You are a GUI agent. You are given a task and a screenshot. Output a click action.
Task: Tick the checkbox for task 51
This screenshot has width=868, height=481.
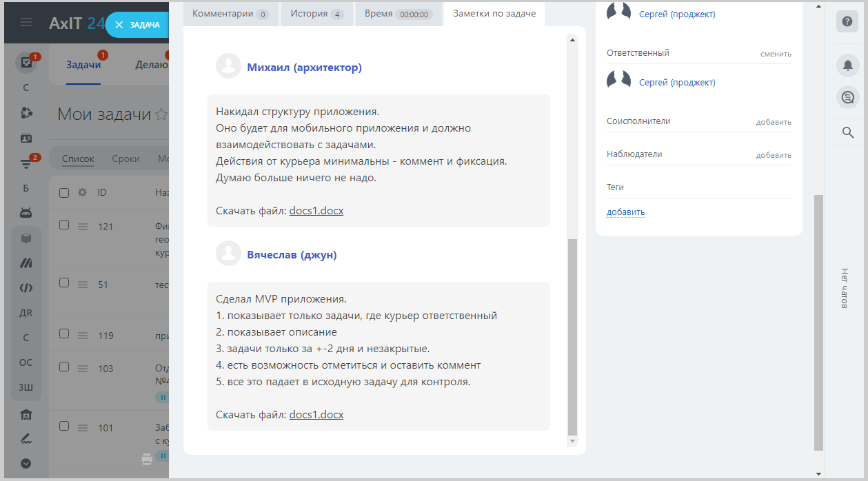click(64, 283)
